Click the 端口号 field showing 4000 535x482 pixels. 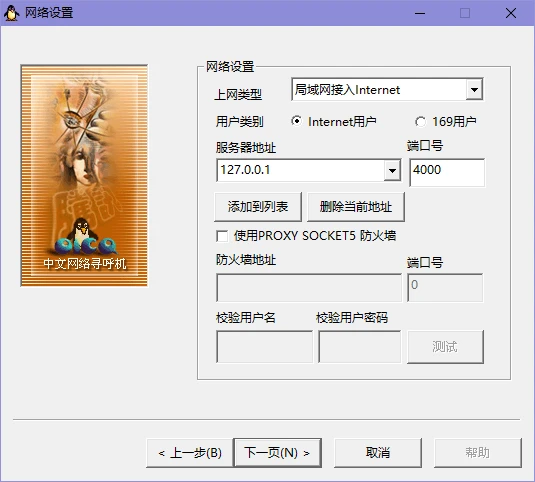pos(447,172)
